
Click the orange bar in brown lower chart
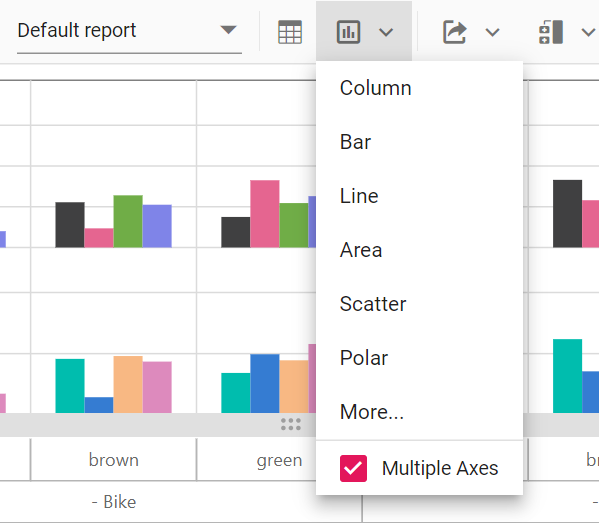128,384
